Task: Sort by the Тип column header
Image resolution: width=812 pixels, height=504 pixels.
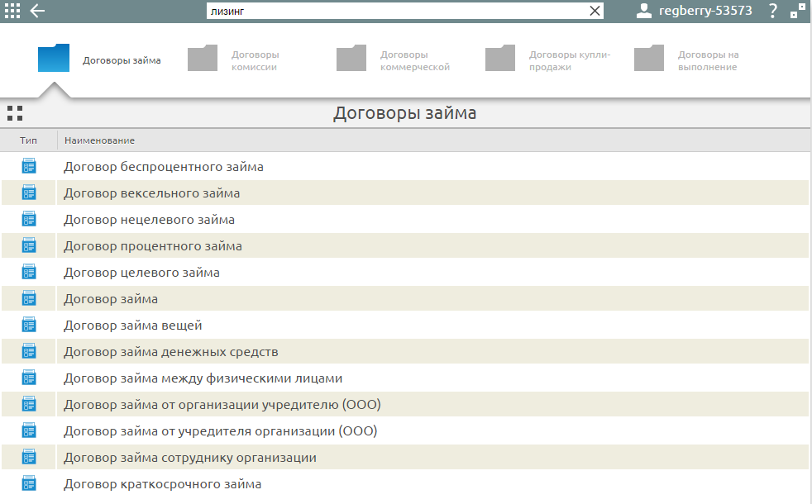Action: [x=27, y=140]
